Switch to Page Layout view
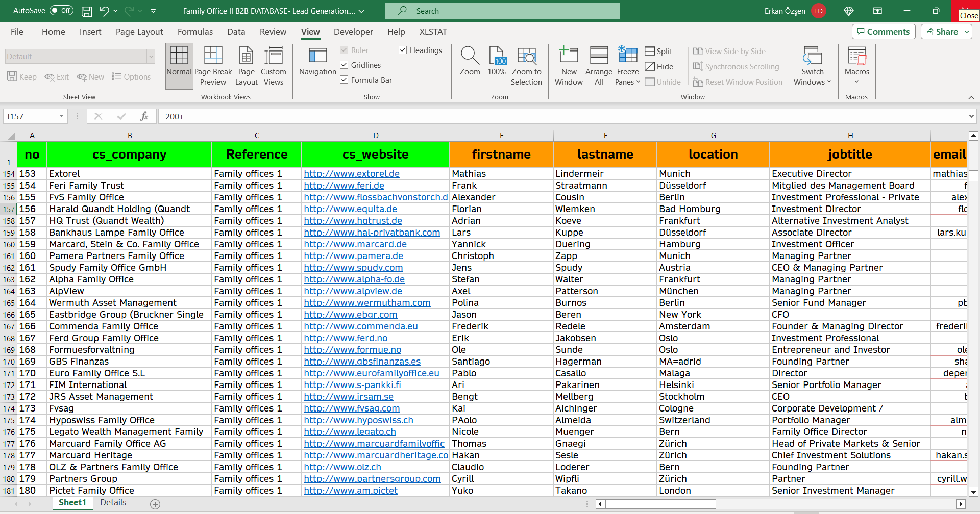Image resolution: width=980 pixels, height=514 pixels. [x=246, y=66]
